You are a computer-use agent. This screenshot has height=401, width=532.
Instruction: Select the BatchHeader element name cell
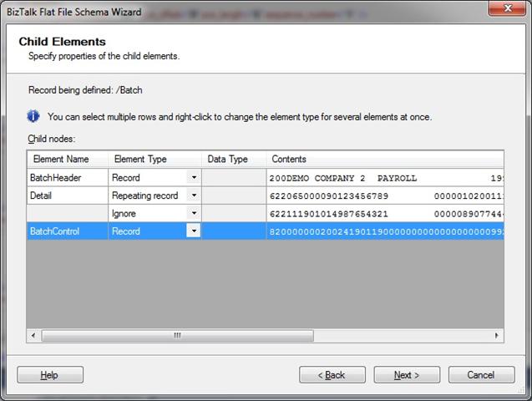click(x=68, y=177)
